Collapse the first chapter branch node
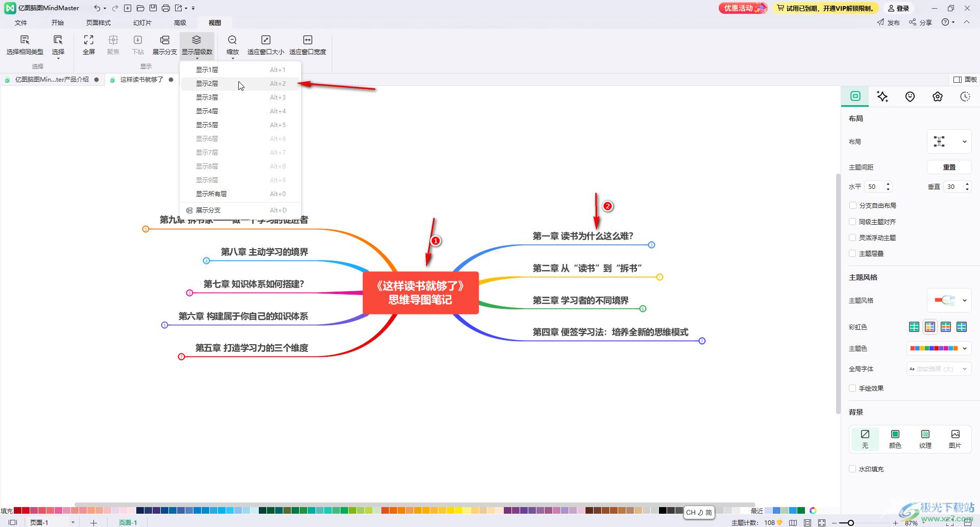The width and height of the screenshot is (980, 527). click(651, 245)
